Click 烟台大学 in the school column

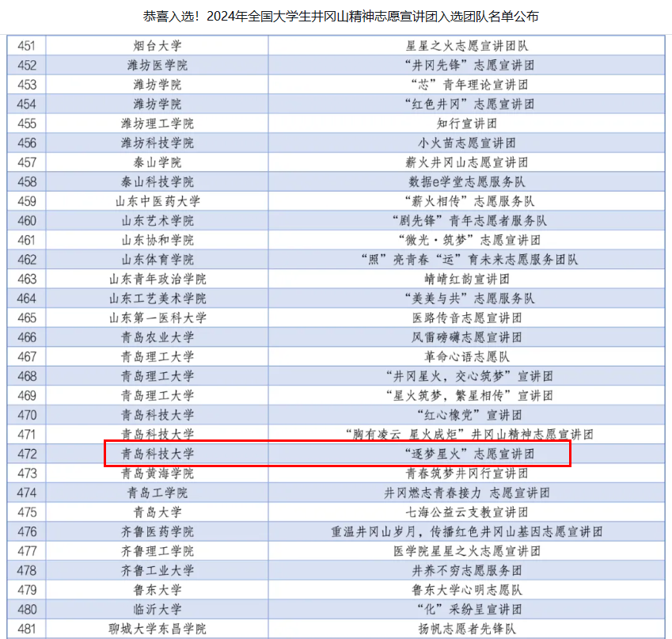point(158,46)
